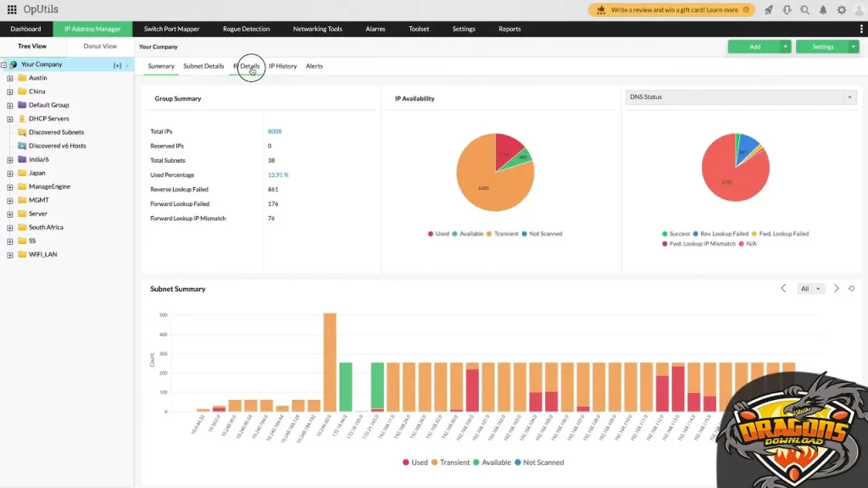Toggle Transient series in Subnet Summary legend
Screen dimensions: 868x488
coord(451,463)
